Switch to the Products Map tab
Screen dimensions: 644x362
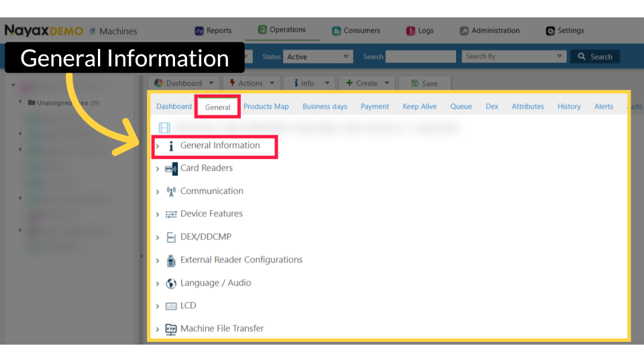266,107
